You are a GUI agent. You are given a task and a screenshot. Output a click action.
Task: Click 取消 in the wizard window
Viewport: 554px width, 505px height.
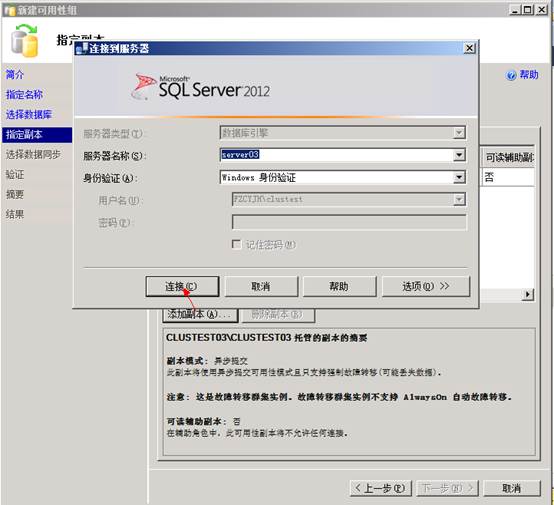[512, 488]
